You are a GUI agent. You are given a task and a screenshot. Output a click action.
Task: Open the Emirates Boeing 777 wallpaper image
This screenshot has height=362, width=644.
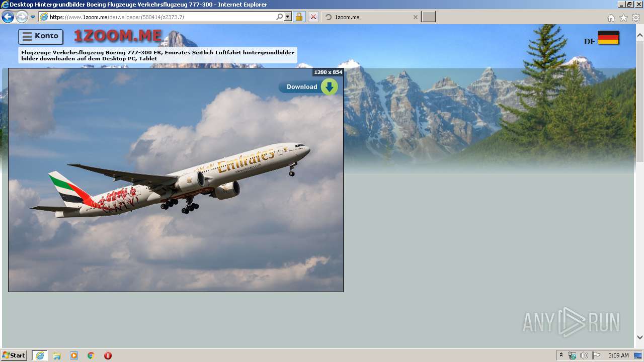pyautogui.click(x=176, y=180)
